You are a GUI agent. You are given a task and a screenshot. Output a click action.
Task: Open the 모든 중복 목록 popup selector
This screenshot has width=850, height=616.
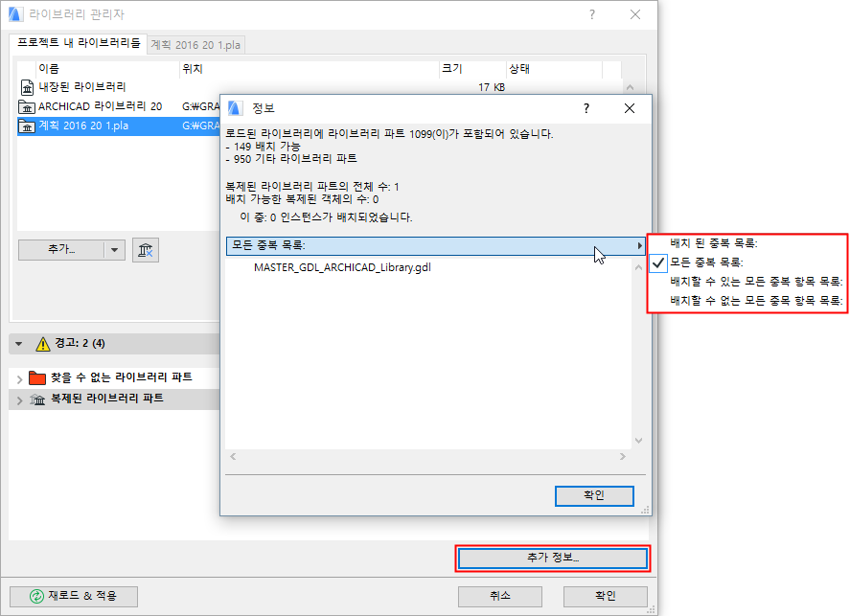436,245
